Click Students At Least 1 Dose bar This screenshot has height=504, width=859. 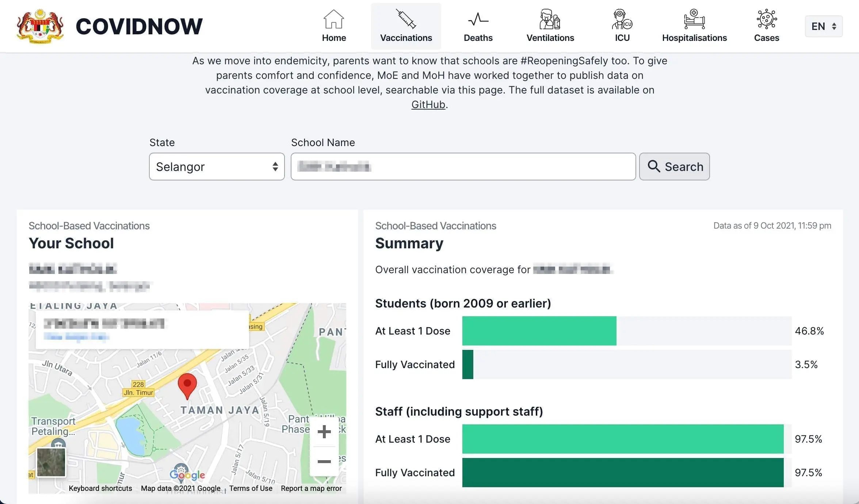539,331
